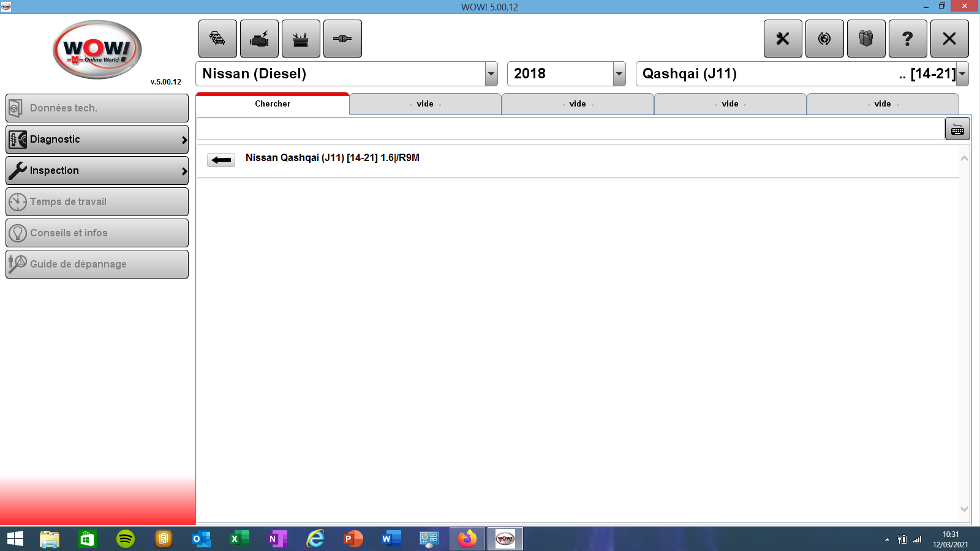Open Temps de travail section
980x551 pixels.
pyautogui.click(x=97, y=201)
